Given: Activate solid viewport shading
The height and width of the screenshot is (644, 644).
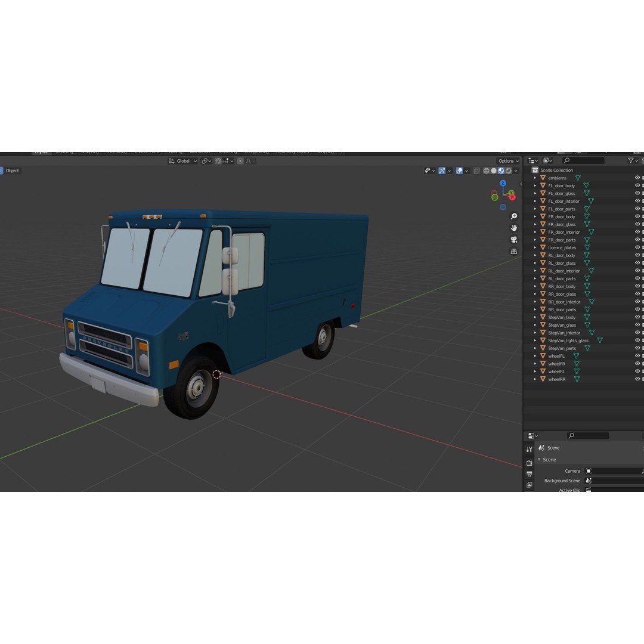Looking at the screenshot, I should pos(493,171).
